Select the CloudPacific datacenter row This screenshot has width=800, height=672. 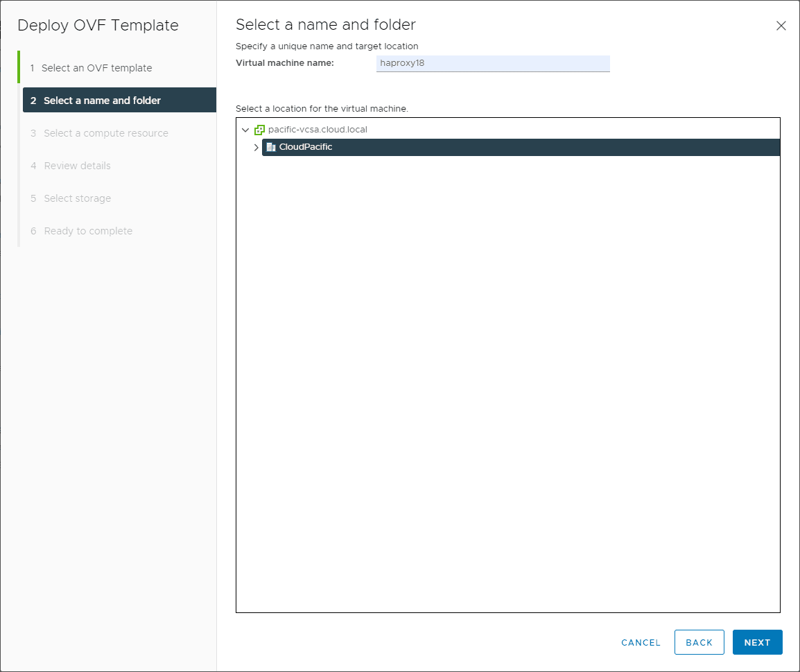click(521, 147)
